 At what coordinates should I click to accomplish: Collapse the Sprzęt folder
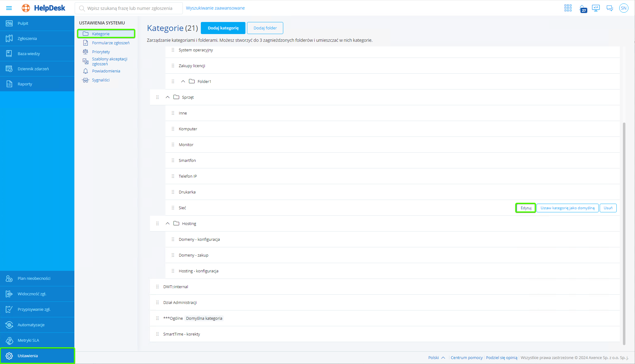[168, 97]
